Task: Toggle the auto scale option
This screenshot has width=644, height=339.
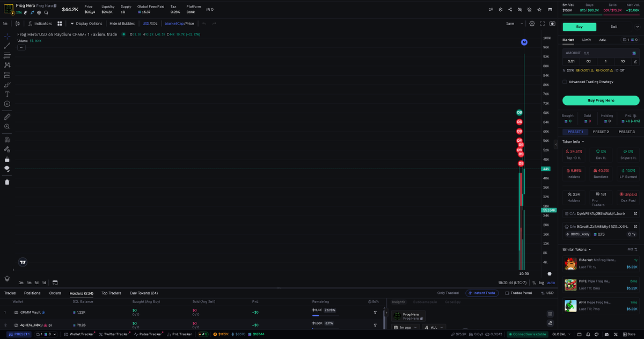Action: (551, 283)
